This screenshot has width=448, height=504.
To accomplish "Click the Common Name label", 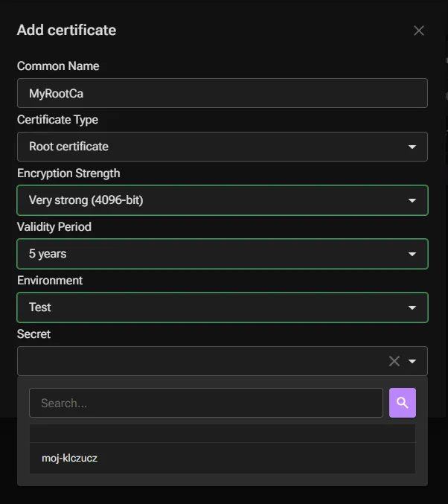I will click(58, 66).
